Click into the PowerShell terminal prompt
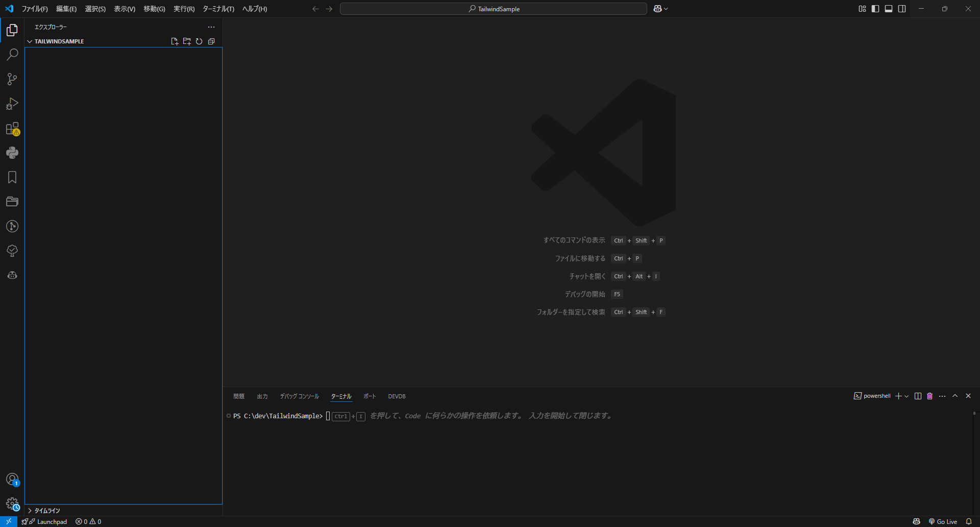The height and width of the screenshot is (527, 980). point(328,416)
